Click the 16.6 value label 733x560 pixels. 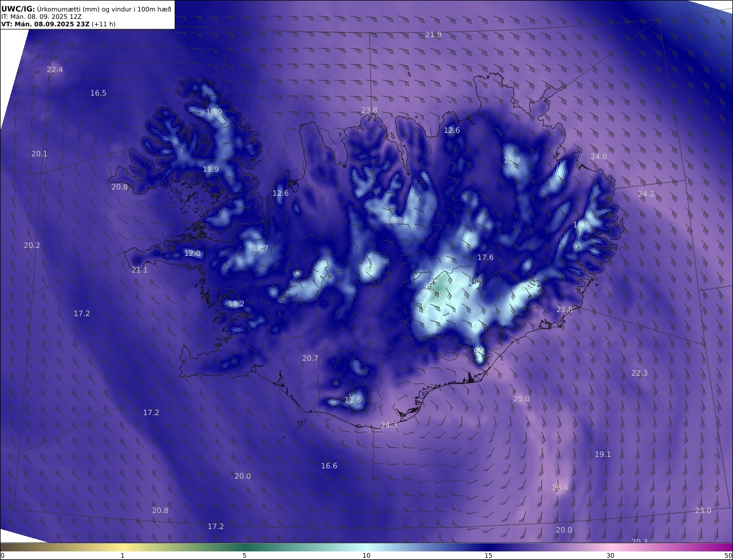click(x=329, y=466)
